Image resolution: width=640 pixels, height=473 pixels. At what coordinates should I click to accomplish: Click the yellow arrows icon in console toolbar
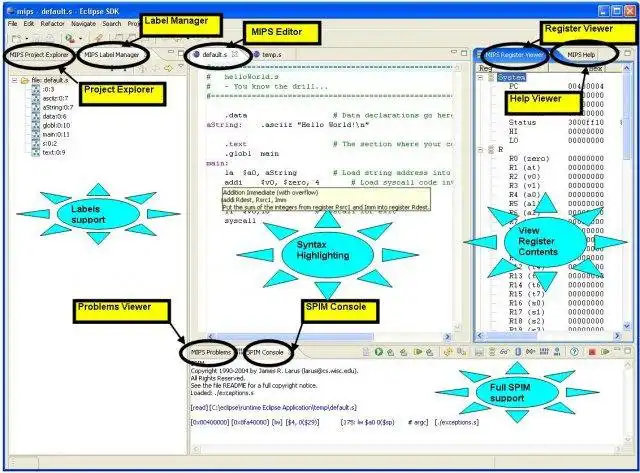(448, 351)
